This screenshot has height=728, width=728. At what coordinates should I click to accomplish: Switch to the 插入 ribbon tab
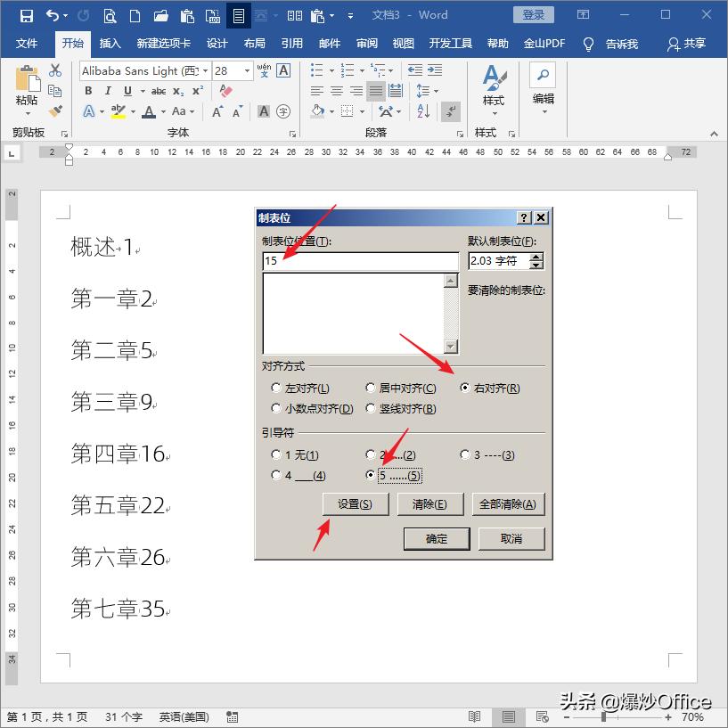click(110, 43)
